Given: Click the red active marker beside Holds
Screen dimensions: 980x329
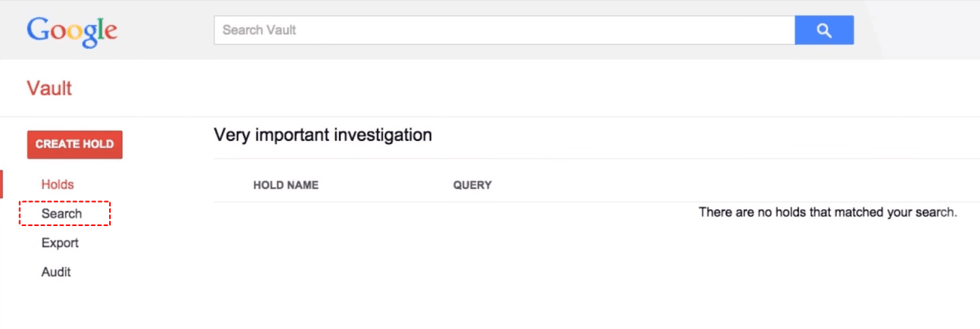Looking at the screenshot, I should 2,184.
